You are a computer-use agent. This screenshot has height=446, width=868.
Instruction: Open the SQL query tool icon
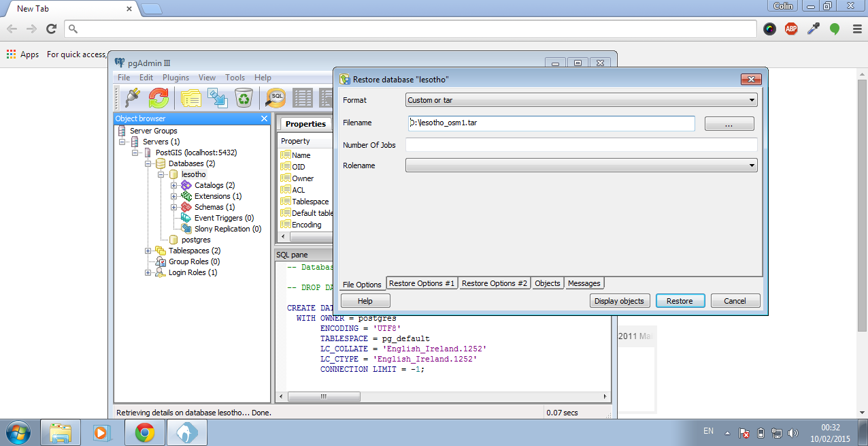(x=276, y=98)
